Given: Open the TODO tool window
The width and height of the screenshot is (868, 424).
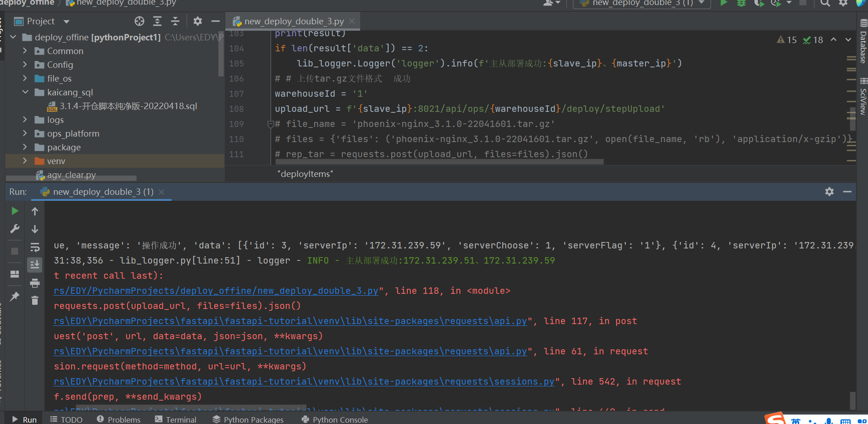Looking at the screenshot, I should 67,419.
